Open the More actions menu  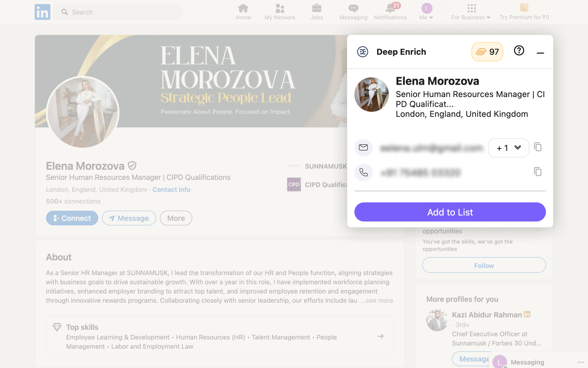[x=176, y=218]
